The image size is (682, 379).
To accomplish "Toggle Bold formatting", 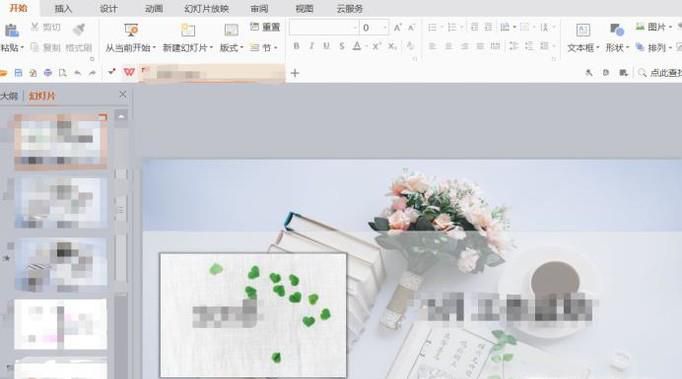I will coord(296,46).
